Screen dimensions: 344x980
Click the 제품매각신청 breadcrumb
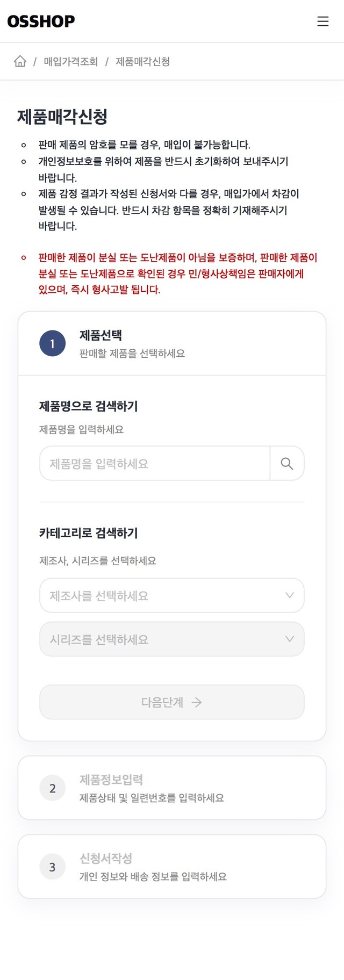142,62
